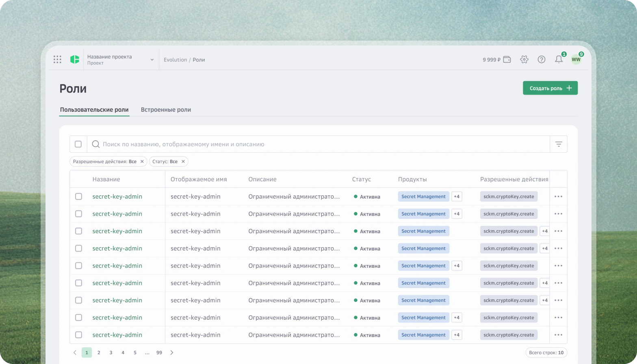The image size is (637, 364).
Task: Open the wallet balance 9 999 ₽
Action: 496,60
